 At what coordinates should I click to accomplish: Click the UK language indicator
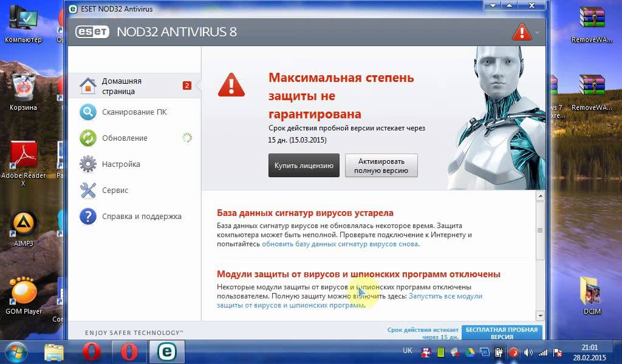pyautogui.click(x=408, y=351)
